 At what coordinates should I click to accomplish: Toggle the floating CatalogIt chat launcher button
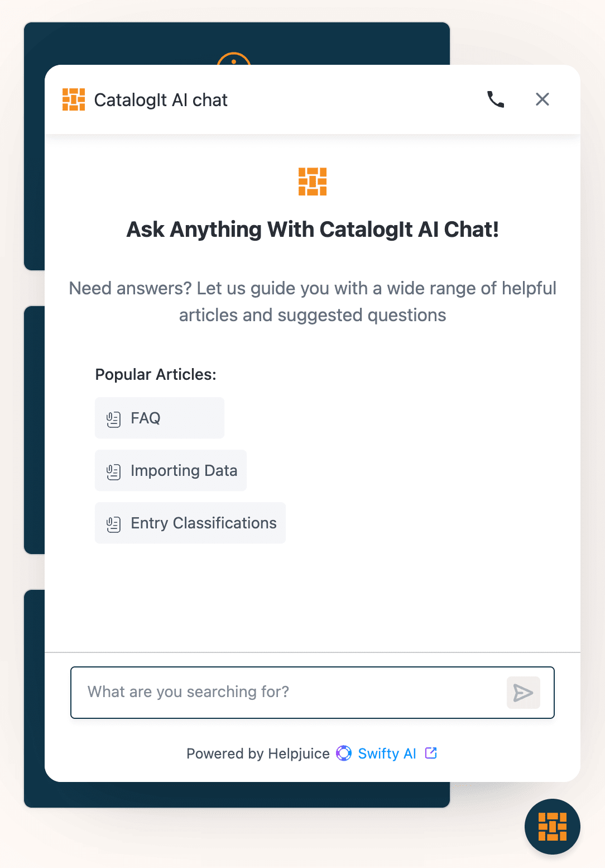click(552, 826)
